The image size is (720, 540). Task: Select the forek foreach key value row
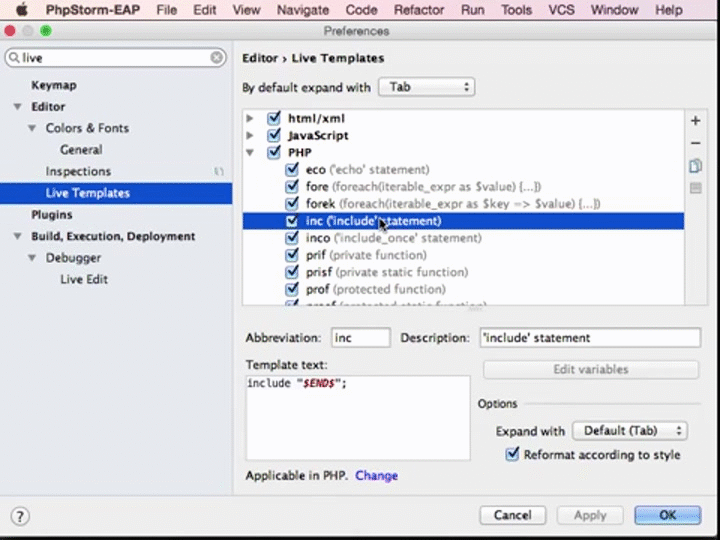[x=463, y=203]
